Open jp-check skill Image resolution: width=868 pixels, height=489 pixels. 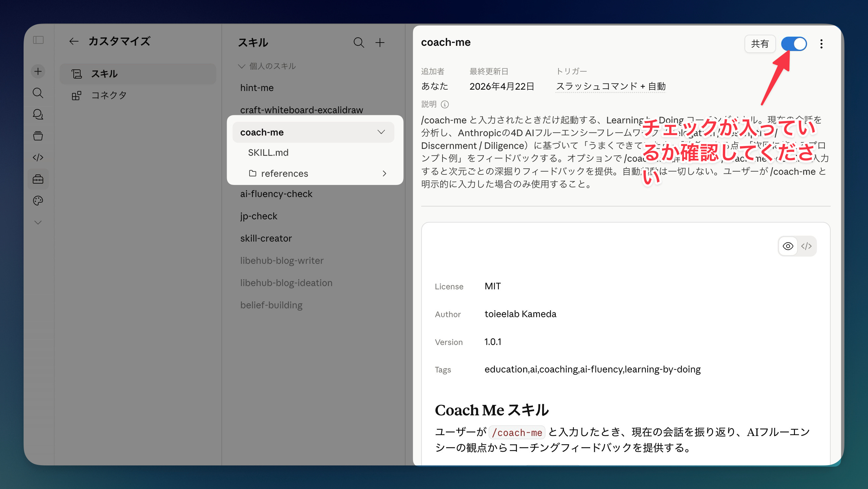[259, 216]
